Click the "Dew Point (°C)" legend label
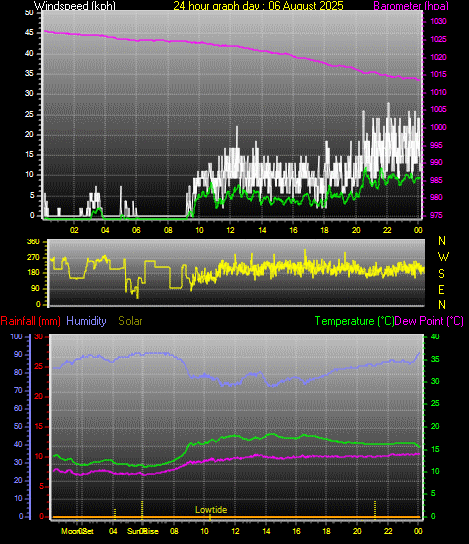Screen dimensions: 469x544 pyautogui.click(x=429, y=321)
